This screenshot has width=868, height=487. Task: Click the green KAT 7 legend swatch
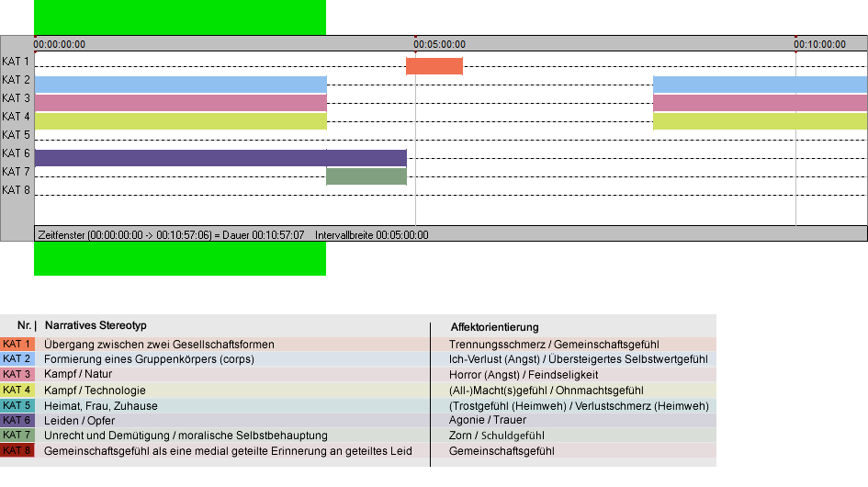point(17,435)
